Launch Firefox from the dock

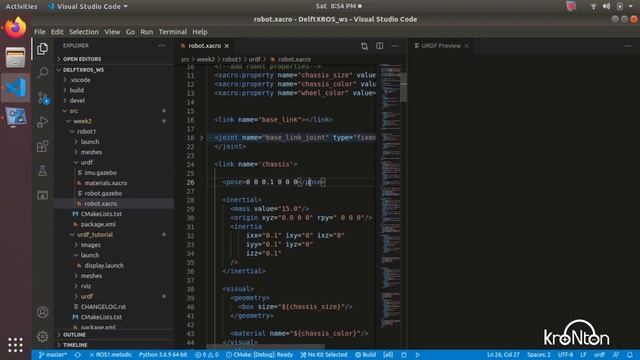[16, 28]
